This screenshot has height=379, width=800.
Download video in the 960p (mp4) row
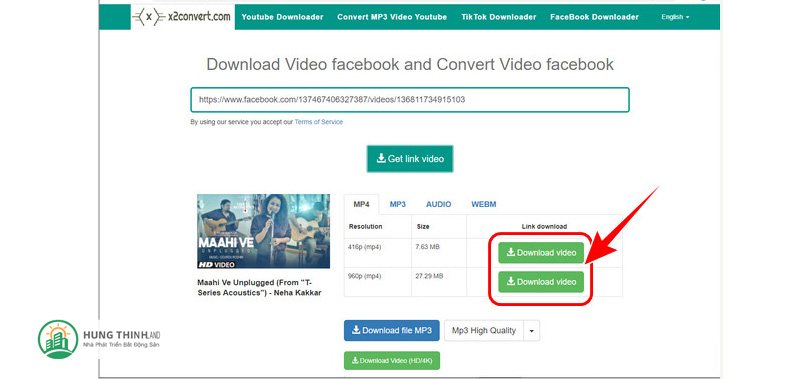(541, 282)
